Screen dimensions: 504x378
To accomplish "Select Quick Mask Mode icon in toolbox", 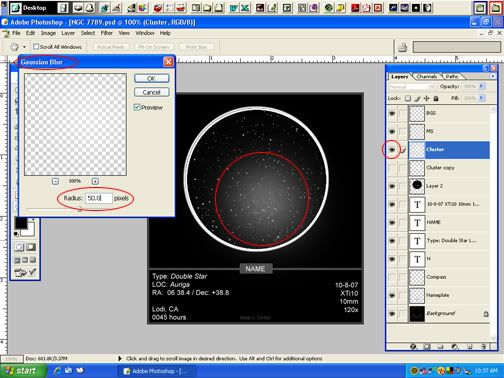I will (x=31, y=247).
